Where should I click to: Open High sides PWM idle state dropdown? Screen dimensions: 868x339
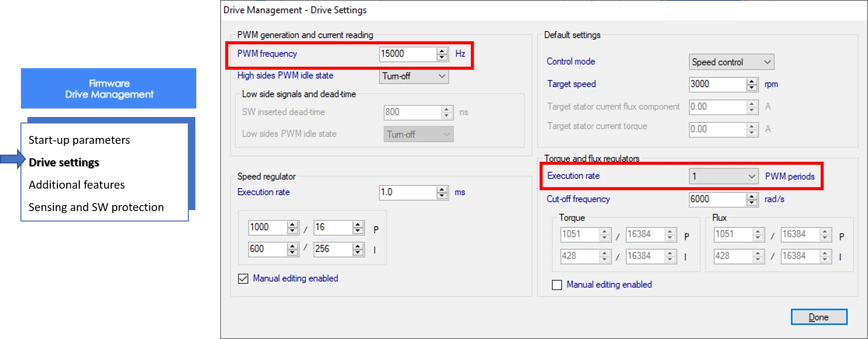tap(414, 76)
